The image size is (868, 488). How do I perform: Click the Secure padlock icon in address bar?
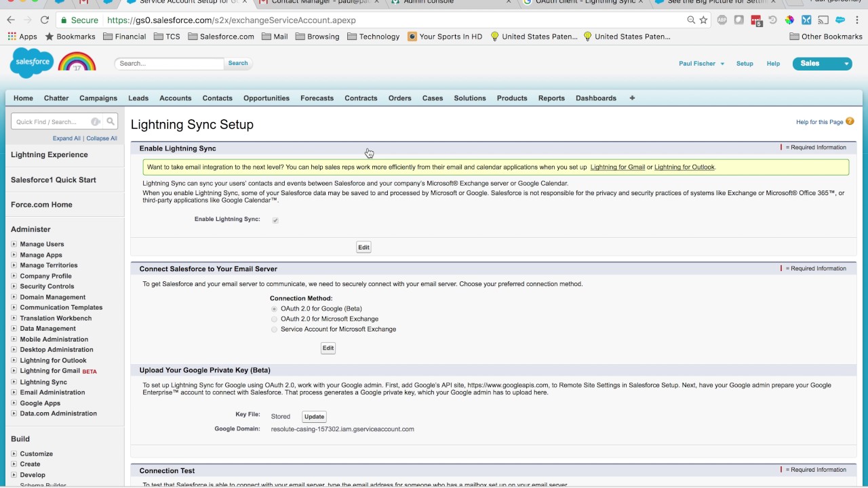(x=64, y=20)
